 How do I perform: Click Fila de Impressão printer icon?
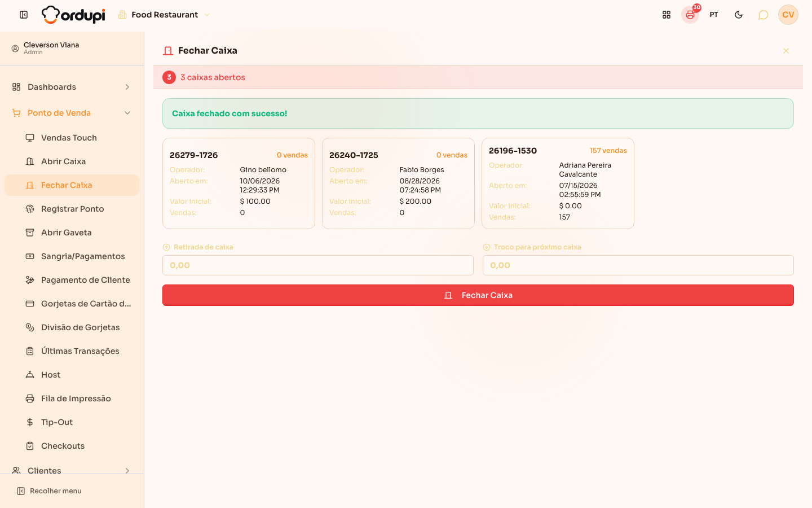[x=30, y=398]
